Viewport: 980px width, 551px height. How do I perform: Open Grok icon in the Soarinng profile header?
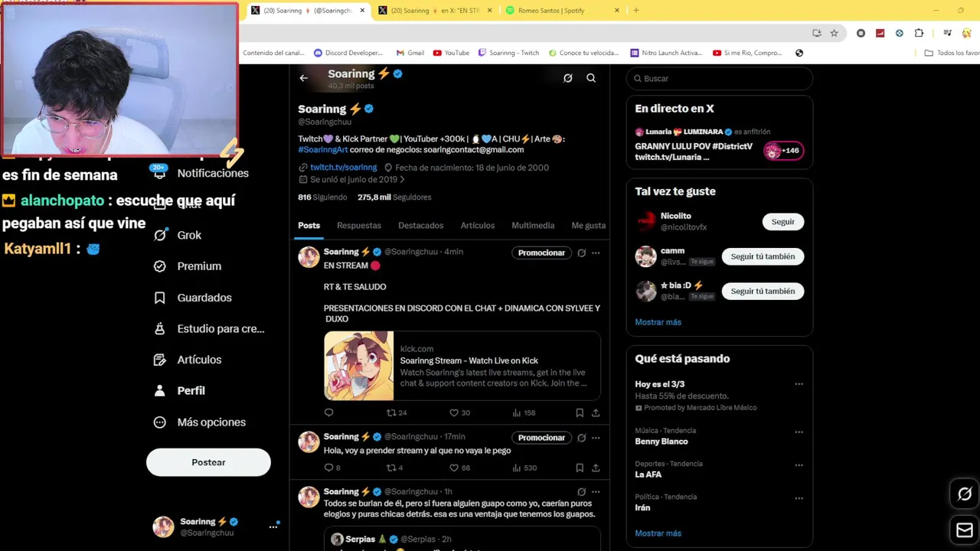pyautogui.click(x=568, y=78)
